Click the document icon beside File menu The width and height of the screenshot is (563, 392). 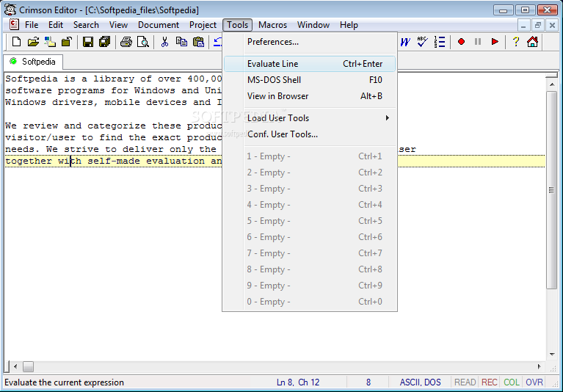[14, 24]
